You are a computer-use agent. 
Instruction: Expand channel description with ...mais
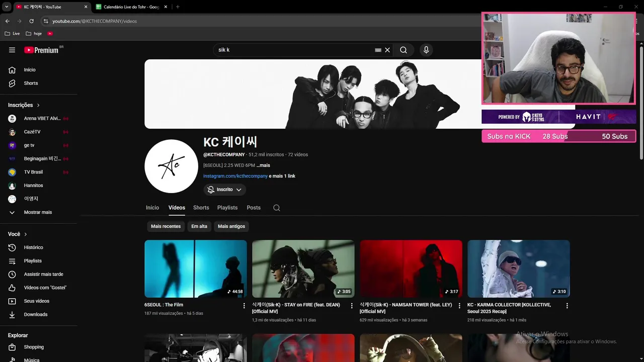[x=263, y=165]
